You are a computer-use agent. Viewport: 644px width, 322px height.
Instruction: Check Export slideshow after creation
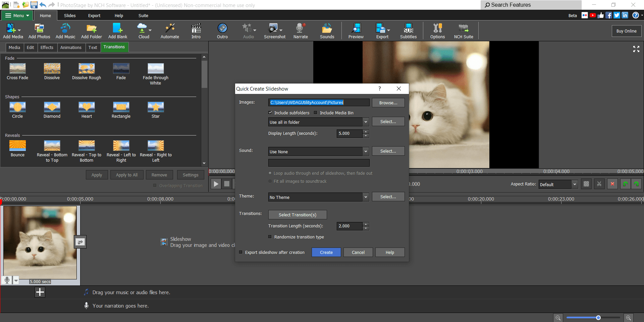point(241,252)
